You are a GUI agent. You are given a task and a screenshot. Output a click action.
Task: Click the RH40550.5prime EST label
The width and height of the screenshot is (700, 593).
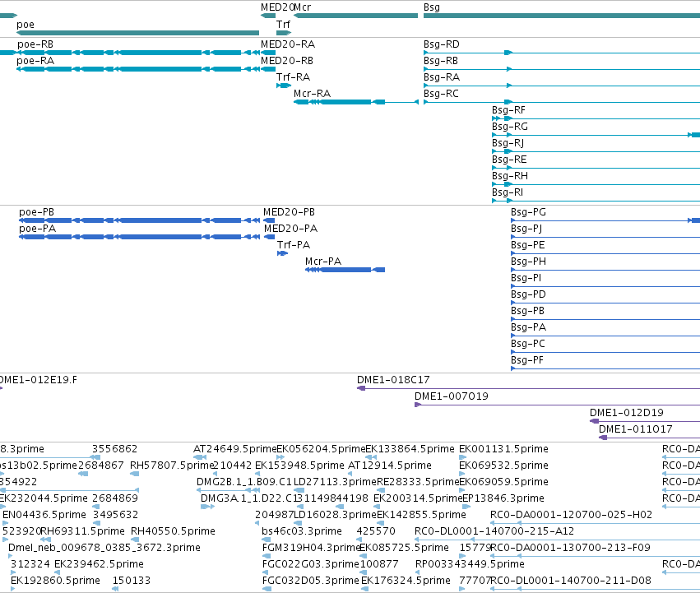point(173,531)
